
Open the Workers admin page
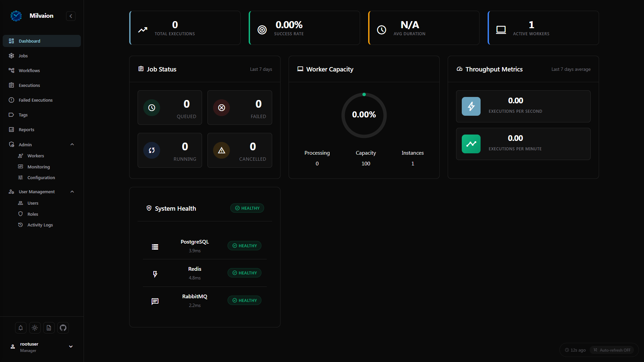pos(36,156)
